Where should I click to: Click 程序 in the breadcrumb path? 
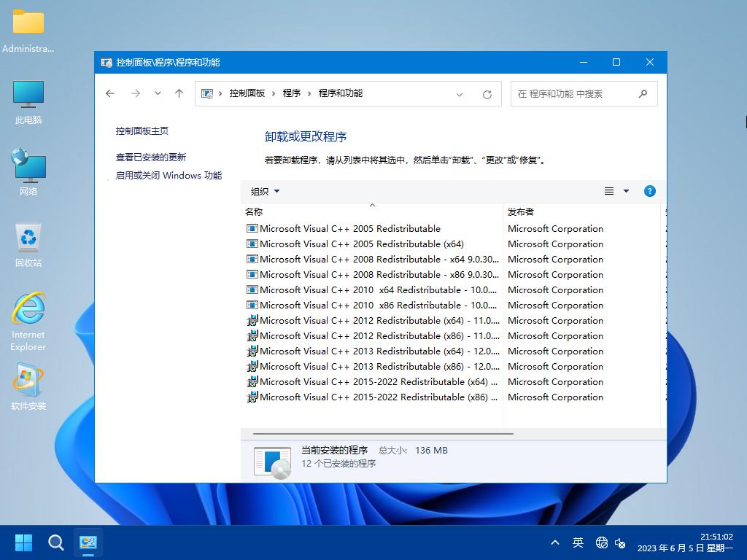(x=292, y=93)
